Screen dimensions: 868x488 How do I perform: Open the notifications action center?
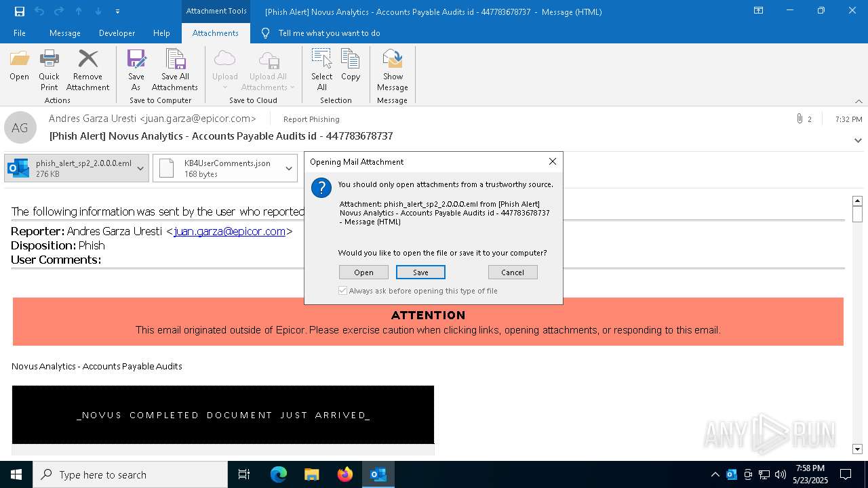point(846,474)
